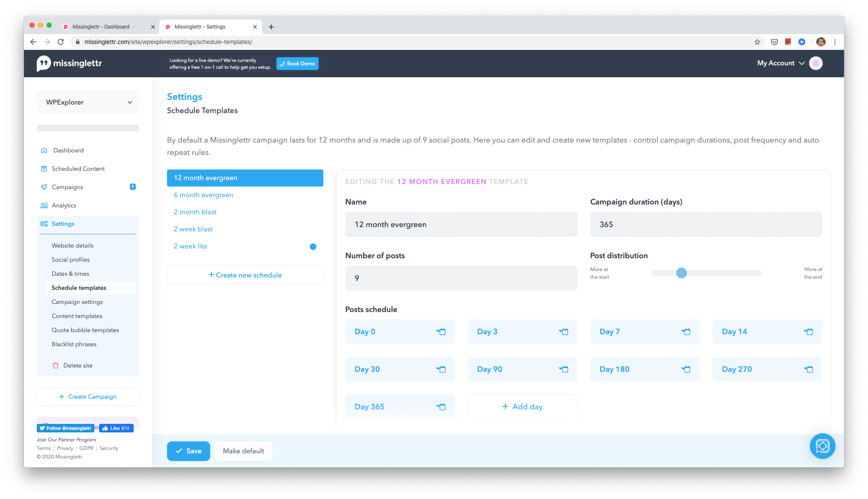The width and height of the screenshot is (868, 499).
Task: Open the Security footer link
Action: (109, 448)
